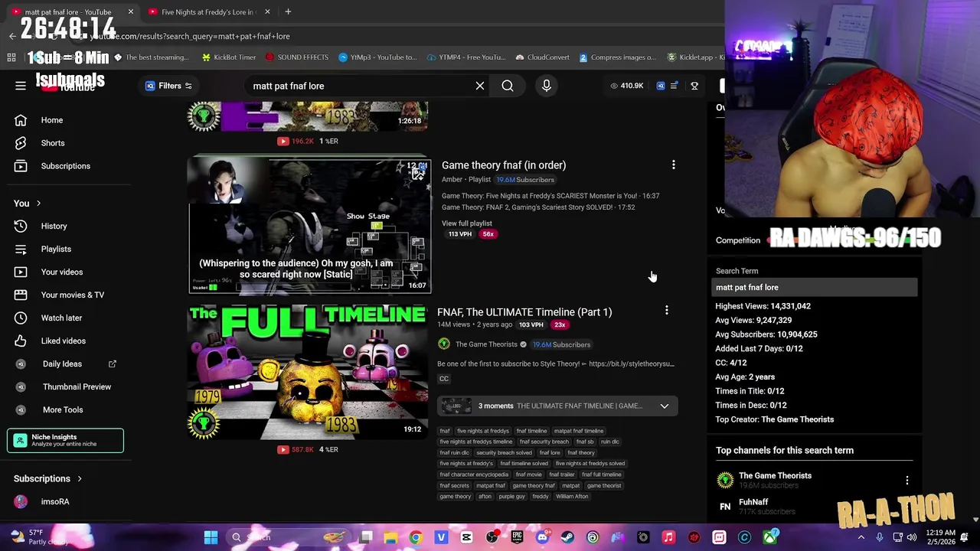Open options menu for FNAF ULTIMATE Timeline video
This screenshot has height=551, width=980.
pyautogui.click(x=667, y=311)
